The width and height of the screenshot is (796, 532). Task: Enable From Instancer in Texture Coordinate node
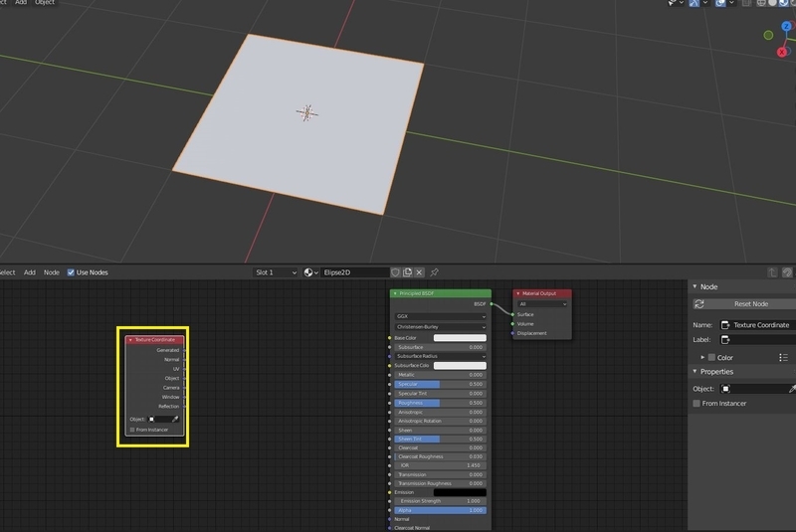point(132,430)
